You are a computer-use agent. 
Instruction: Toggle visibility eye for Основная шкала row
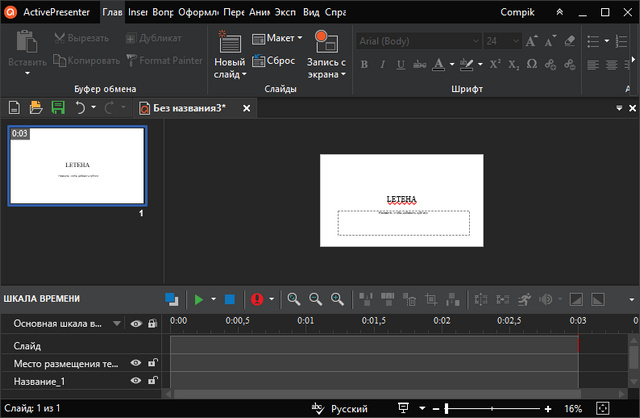[136, 324]
